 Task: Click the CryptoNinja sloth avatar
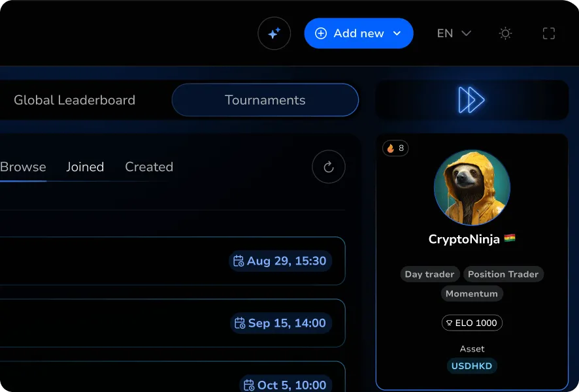point(472,188)
